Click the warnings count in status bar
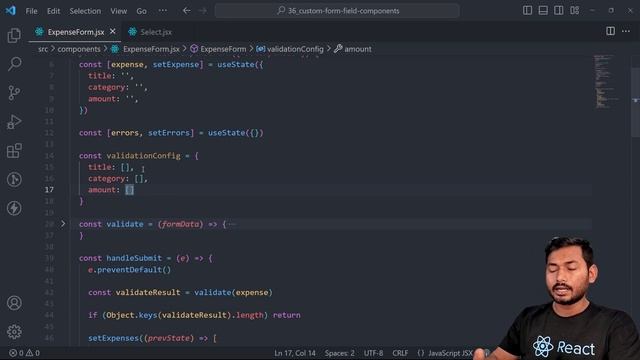This screenshot has height=360, width=640. 33,353
